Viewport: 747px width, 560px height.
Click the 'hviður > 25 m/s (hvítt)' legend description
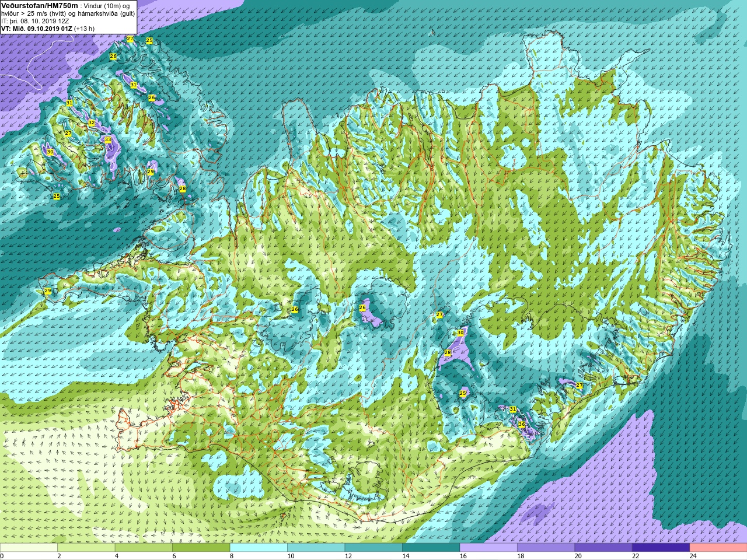[x=33, y=13]
